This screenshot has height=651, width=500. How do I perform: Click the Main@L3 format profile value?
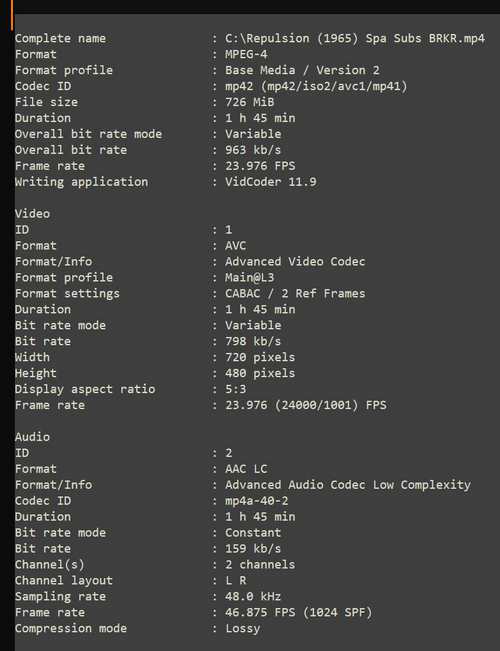250,277
